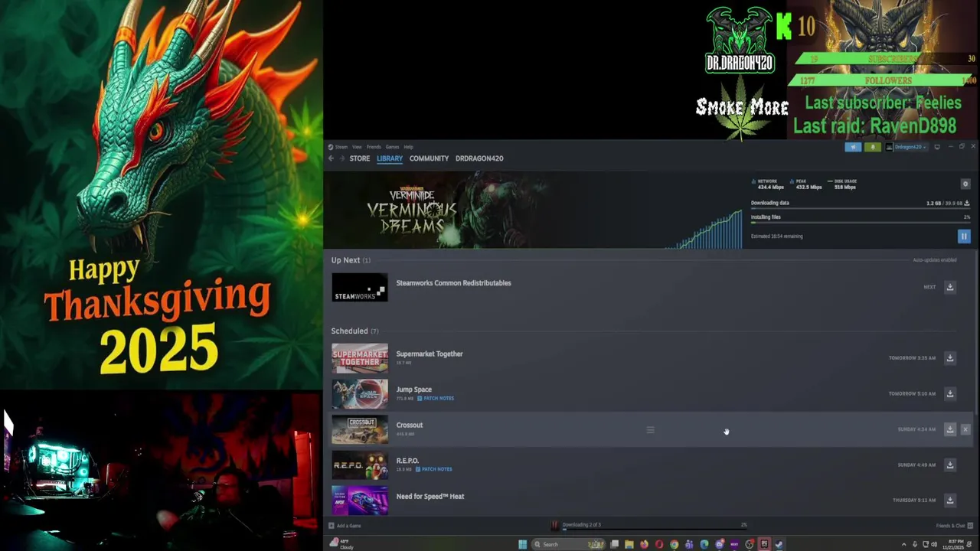Open Windows Start menu
The width and height of the screenshot is (980, 551).
[522, 544]
